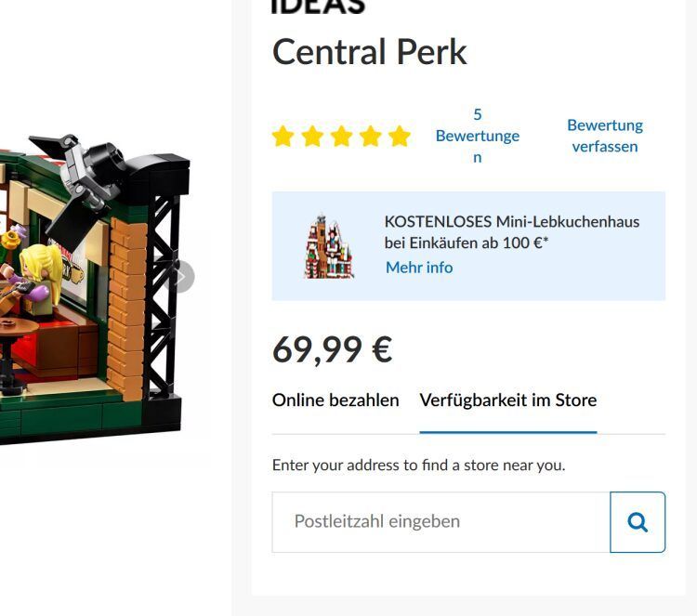697x616 pixels.
Task: Click the third yellow rating star
Action: 341,136
